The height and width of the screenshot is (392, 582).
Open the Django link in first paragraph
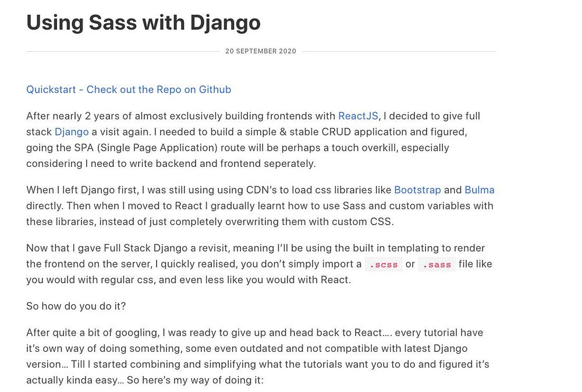click(x=72, y=132)
